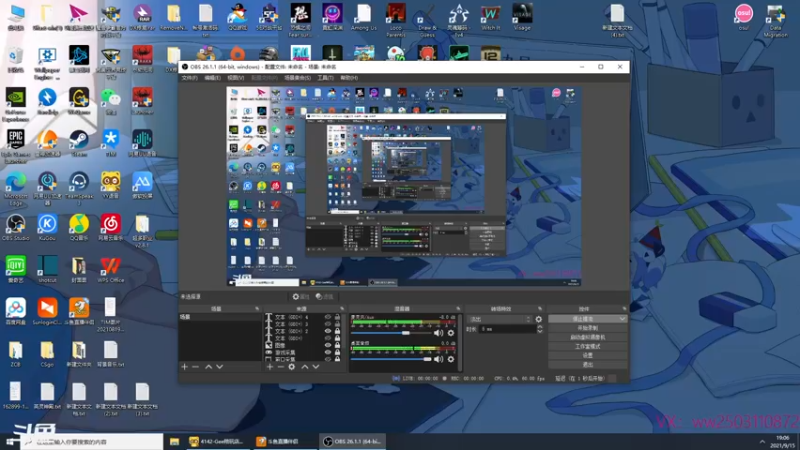Open the 淡出 transition dropdown
Image resolution: width=800 pixels, height=450 pixels.
point(500,319)
